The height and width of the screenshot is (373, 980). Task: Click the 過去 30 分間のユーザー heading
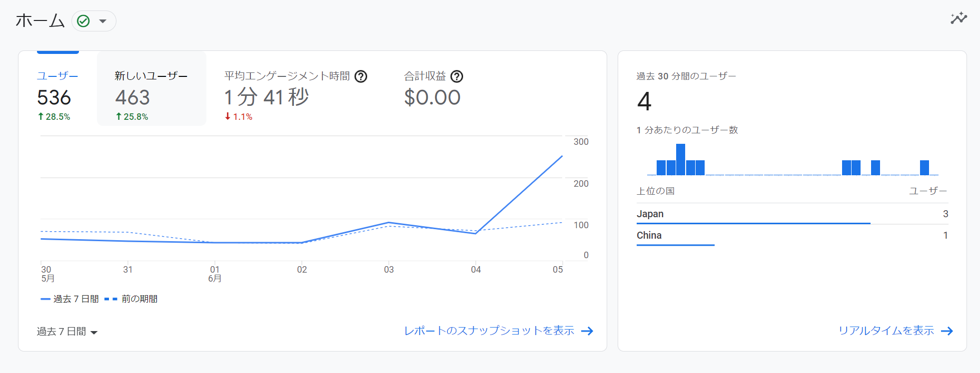click(686, 76)
